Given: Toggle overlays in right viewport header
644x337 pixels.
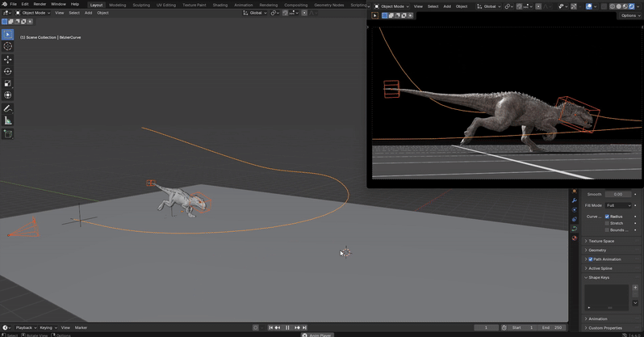Looking at the screenshot, I should 589,6.
